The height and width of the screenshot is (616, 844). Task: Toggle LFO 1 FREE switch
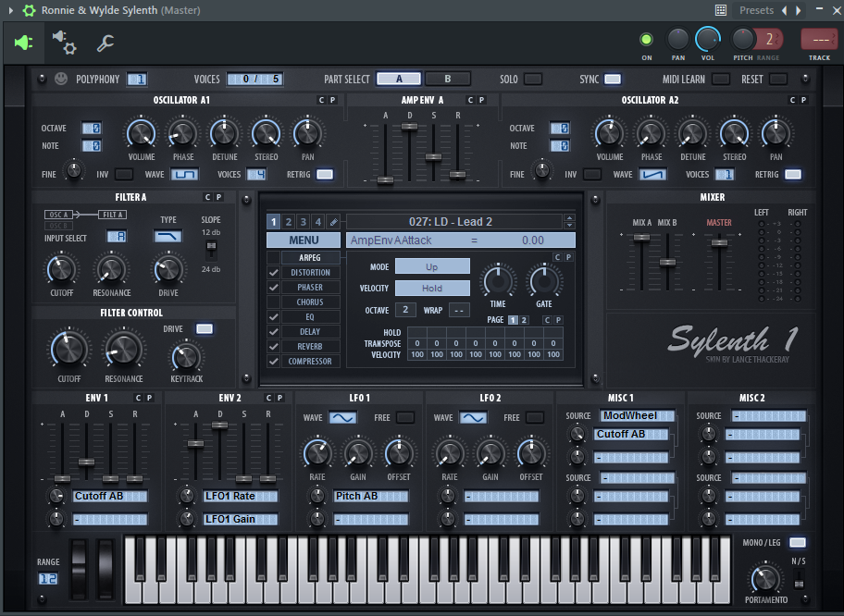[x=405, y=417]
